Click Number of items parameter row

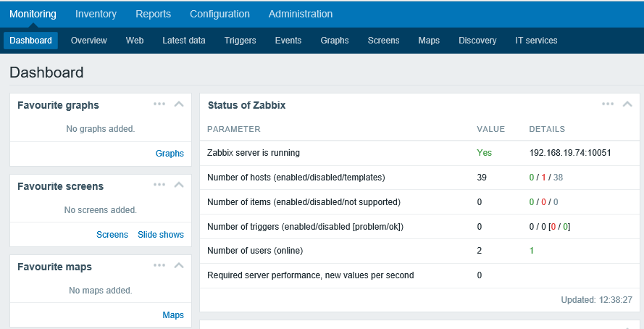tap(419, 202)
